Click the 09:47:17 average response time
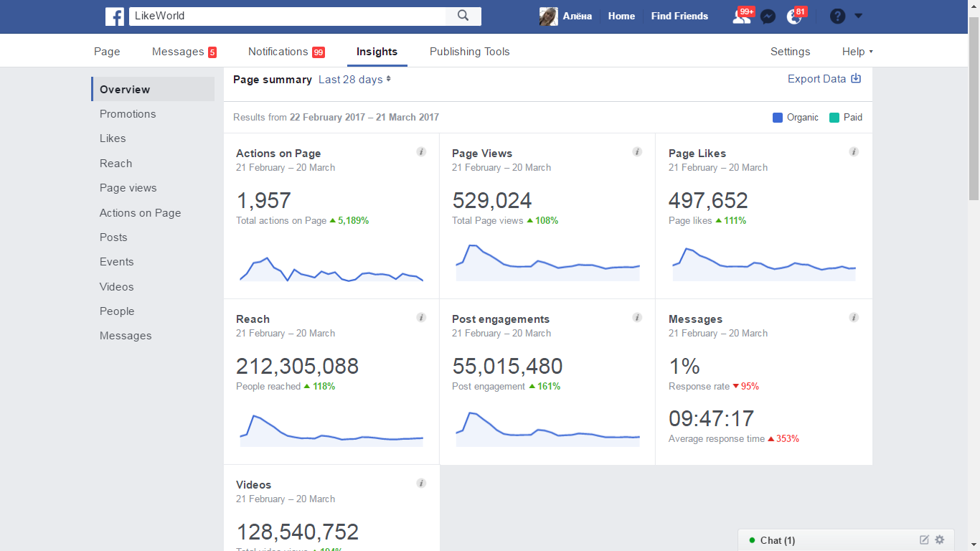This screenshot has width=980, height=551. [711, 419]
